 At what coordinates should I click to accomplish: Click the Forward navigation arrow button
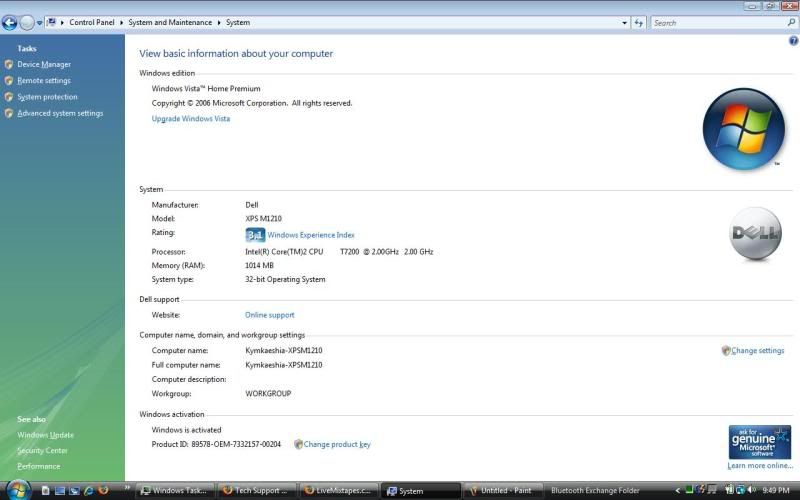point(27,22)
